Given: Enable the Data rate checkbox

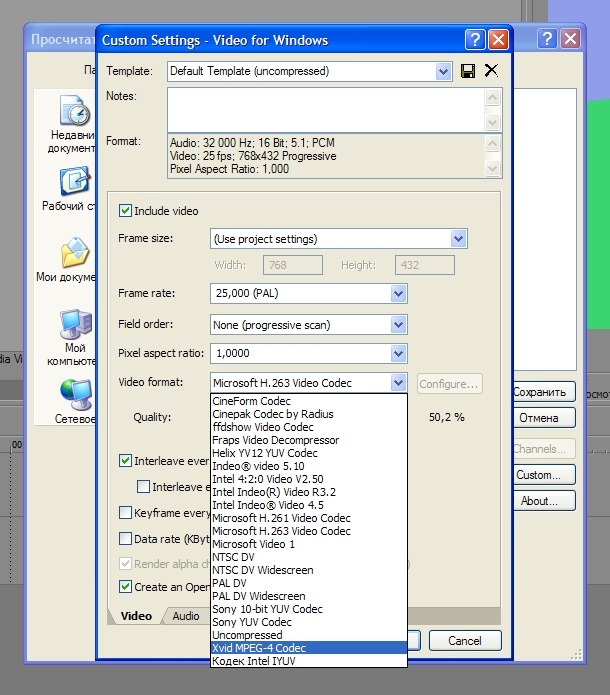Looking at the screenshot, I should coord(125,539).
